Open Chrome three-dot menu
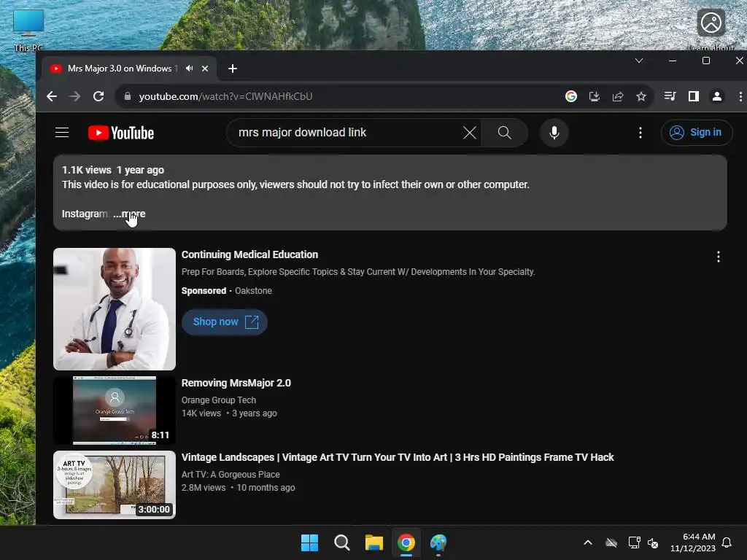 (740, 97)
